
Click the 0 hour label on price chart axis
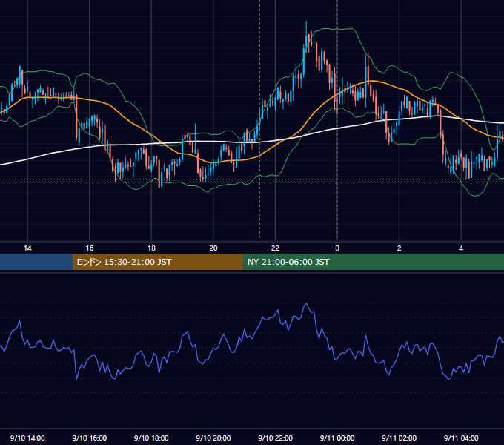pyautogui.click(x=337, y=248)
